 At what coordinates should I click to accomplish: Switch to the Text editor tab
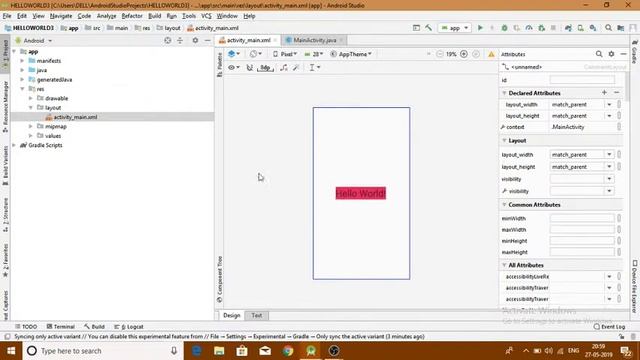pyautogui.click(x=256, y=315)
